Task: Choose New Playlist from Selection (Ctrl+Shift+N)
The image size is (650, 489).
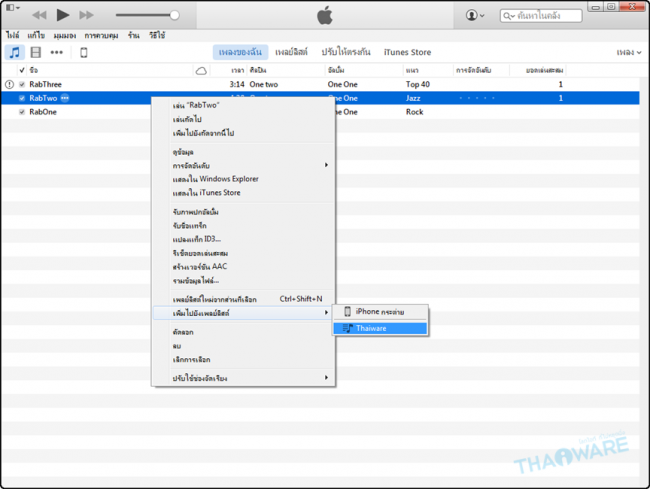Action: (244, 299)
